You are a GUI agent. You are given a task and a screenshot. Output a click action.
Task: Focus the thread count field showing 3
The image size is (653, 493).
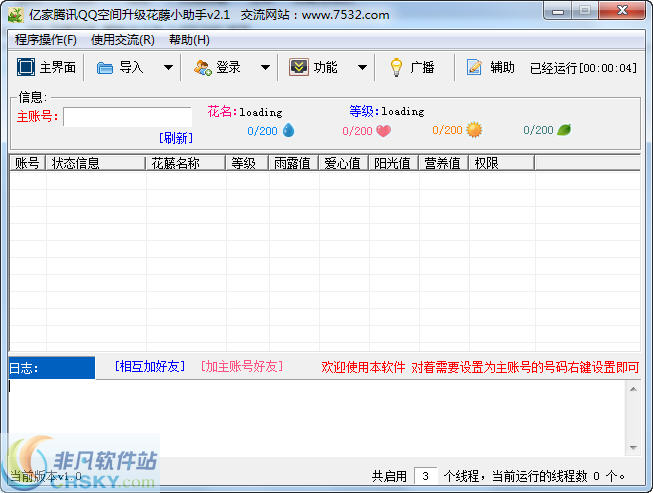click(426, 476)
